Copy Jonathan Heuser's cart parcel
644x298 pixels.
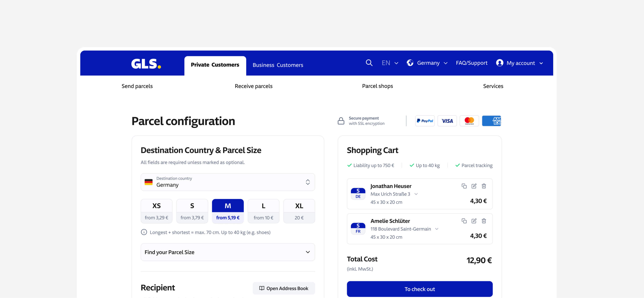464,186
